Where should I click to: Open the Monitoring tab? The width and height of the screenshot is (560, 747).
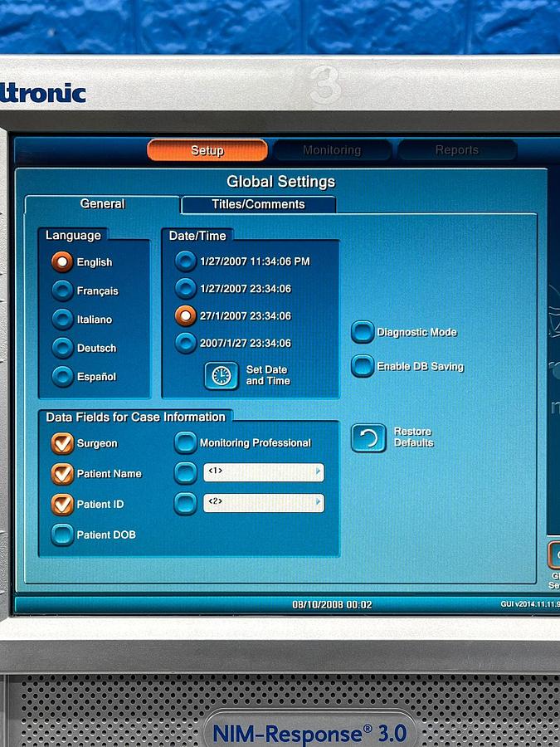[x=332, y=150]
